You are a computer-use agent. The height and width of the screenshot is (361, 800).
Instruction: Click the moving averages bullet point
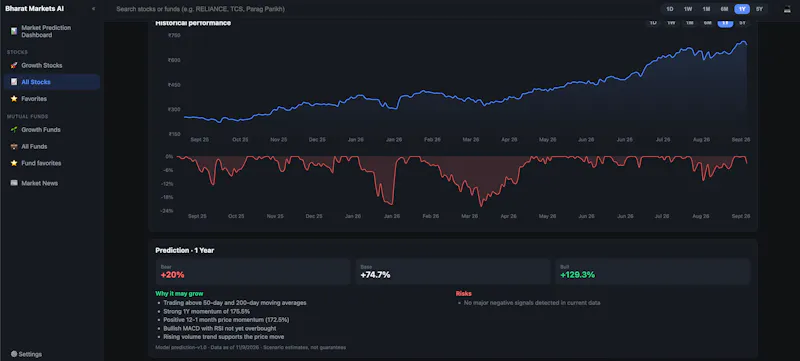click(235, 303)
